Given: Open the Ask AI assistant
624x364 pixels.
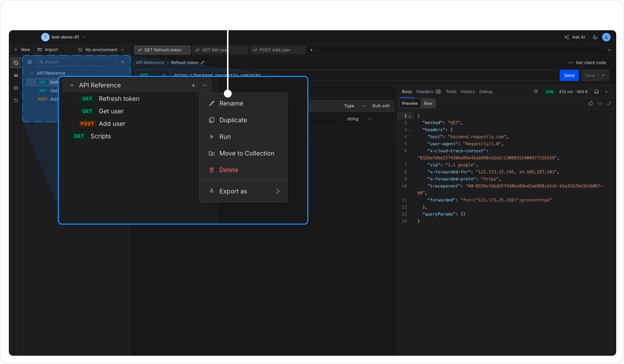Looking at the screenshot, I should tap(575, 37).
